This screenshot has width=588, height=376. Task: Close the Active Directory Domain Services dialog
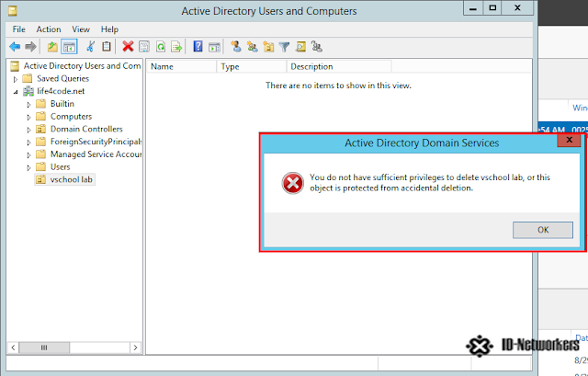[x=569, y=140]
